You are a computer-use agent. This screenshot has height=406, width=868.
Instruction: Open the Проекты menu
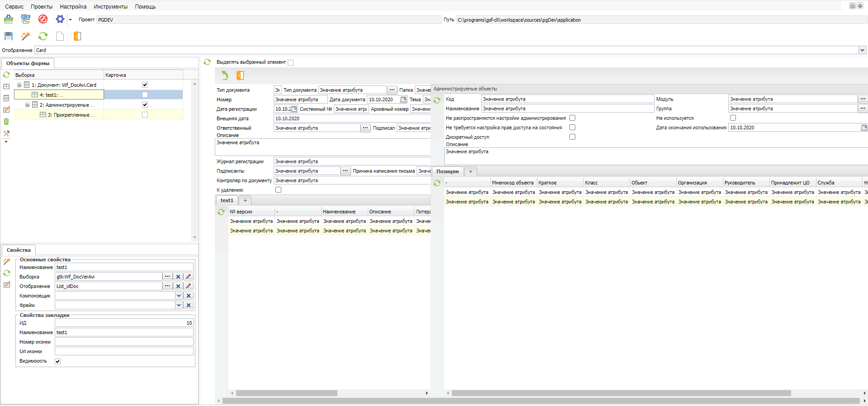[x=42, y=7]
